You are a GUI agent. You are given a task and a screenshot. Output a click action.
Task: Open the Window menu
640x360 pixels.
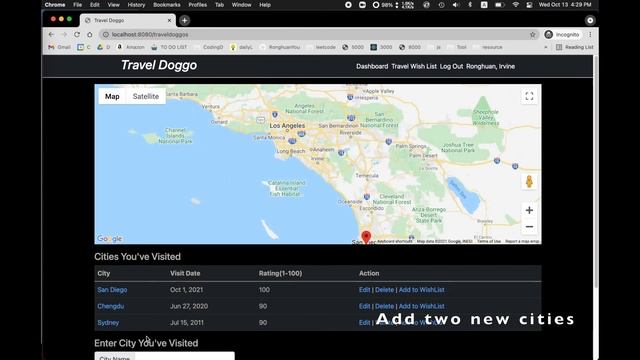(x=242, y=5)
